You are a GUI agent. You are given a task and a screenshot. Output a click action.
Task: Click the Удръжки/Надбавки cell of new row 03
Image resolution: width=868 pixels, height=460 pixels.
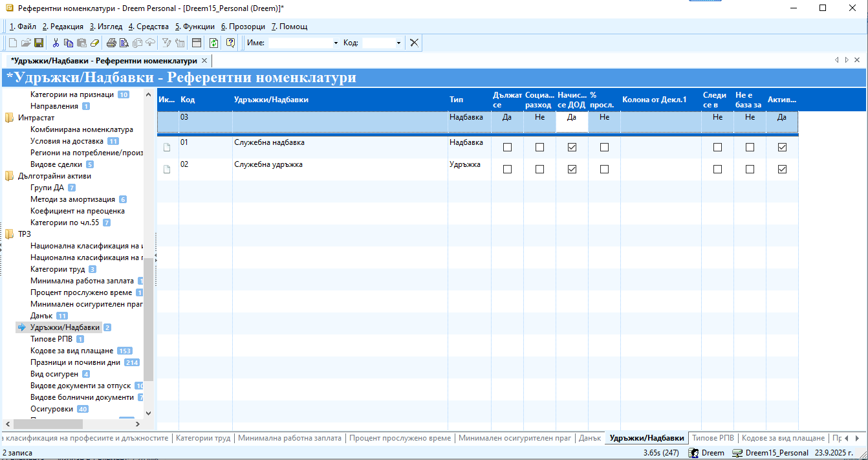(340, 122)
